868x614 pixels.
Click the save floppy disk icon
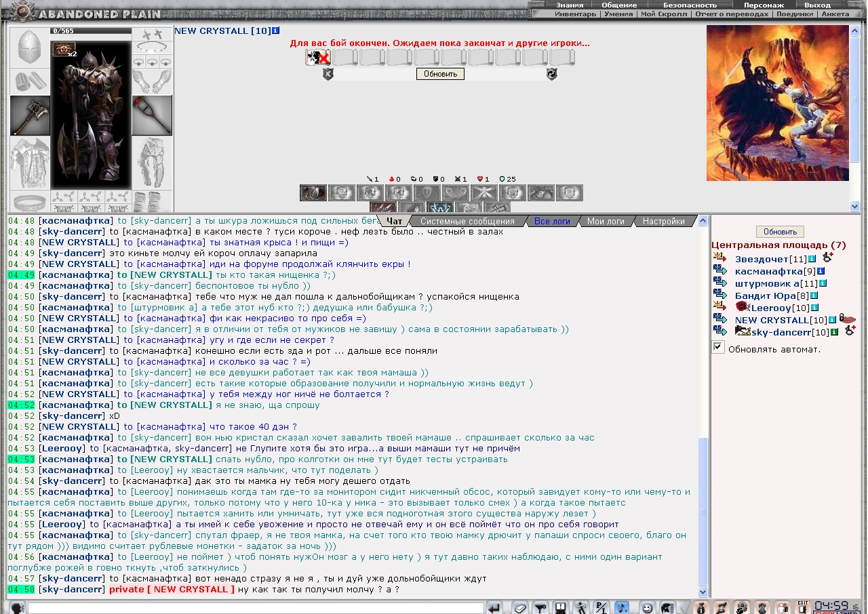[561, 608]
